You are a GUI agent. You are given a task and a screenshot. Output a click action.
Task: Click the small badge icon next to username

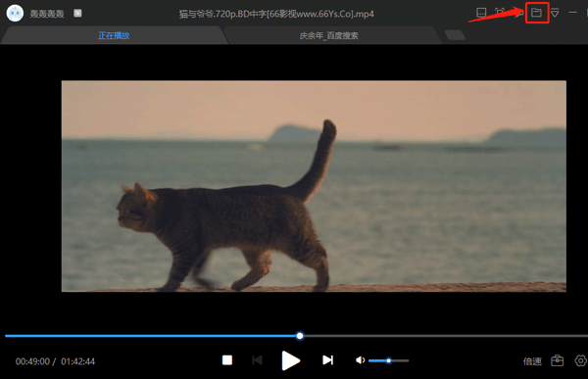click(77, 13)
